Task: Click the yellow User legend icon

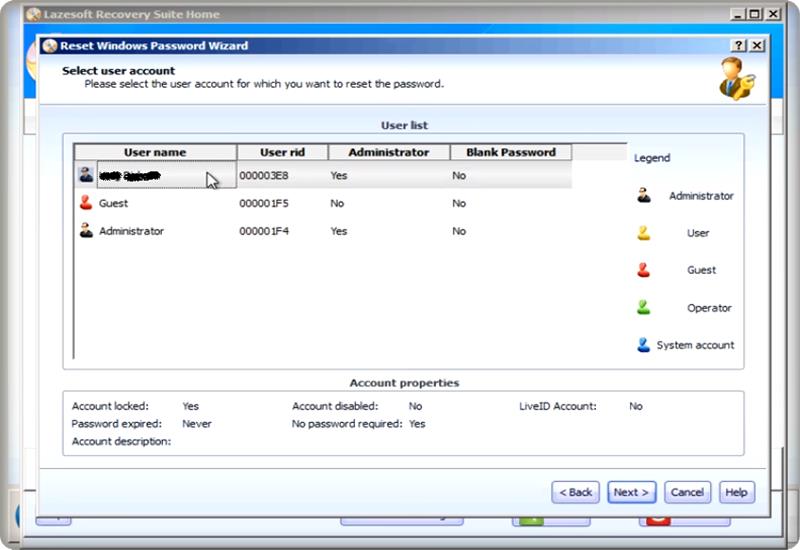Action: 644,233
